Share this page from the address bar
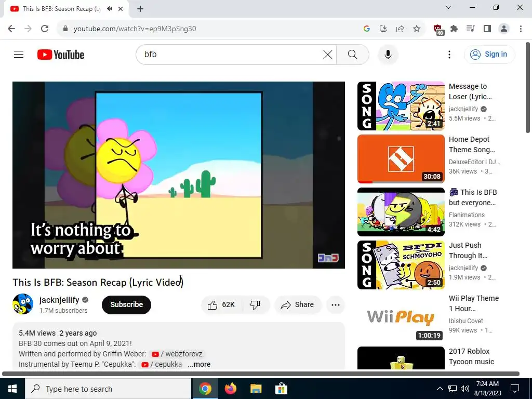The height and width of the screenshot is (399, 532). point(400,29)
